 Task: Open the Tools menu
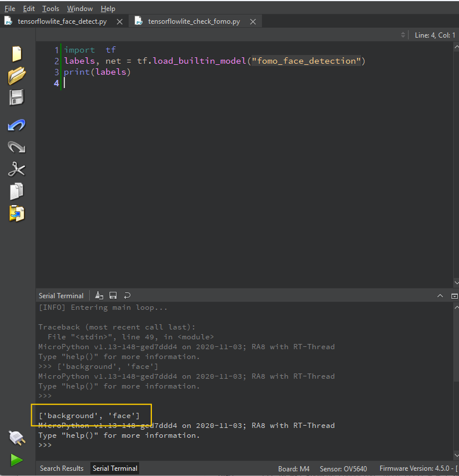tap(50, 9)
